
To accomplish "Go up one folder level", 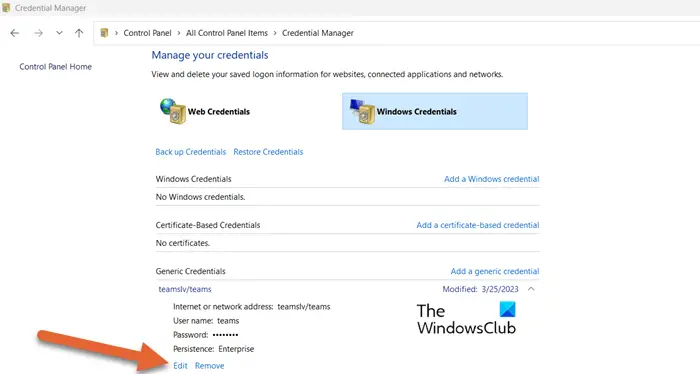I will point(79,33).
